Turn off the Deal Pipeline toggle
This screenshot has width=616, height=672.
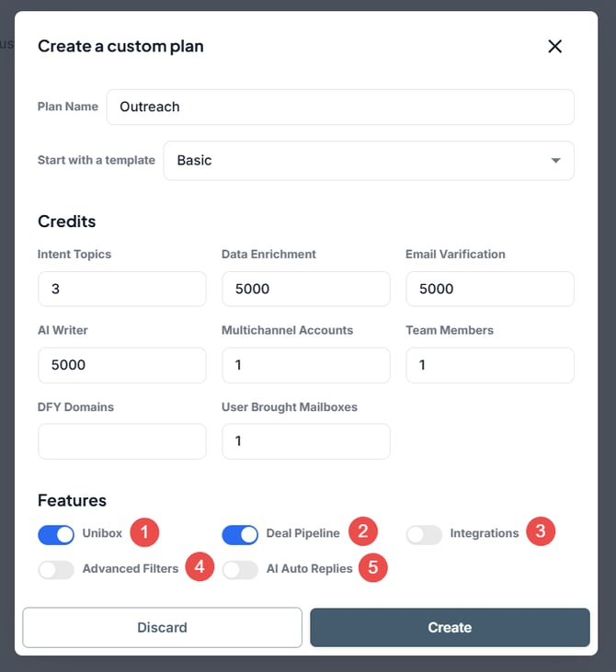click(240, 534)
